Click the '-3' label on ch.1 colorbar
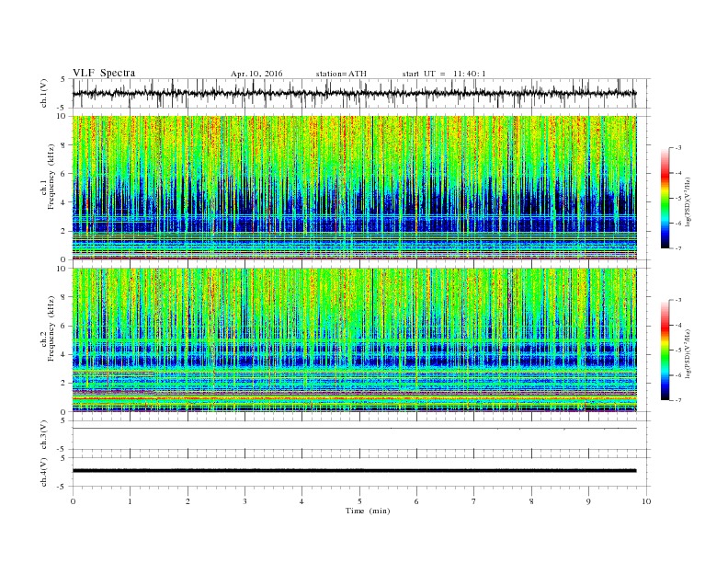The height and width of the screenshot is (563, 728). [x=677, y=148]
